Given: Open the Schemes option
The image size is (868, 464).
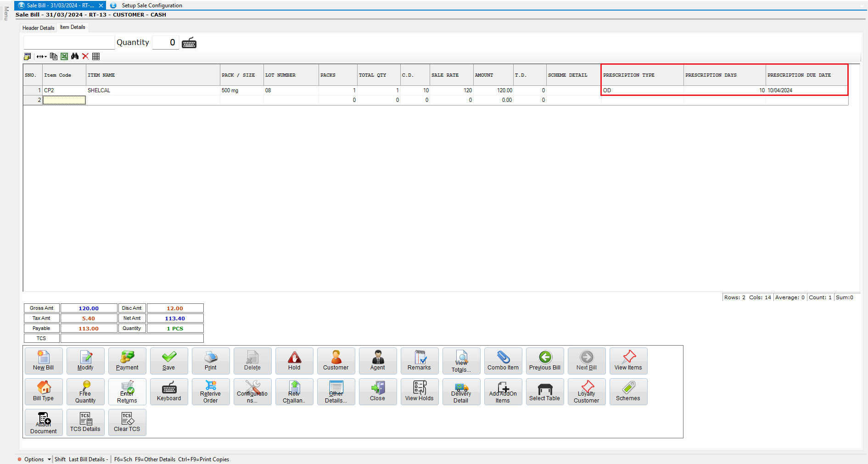Looking at the screenshot, I should (628, 391).
